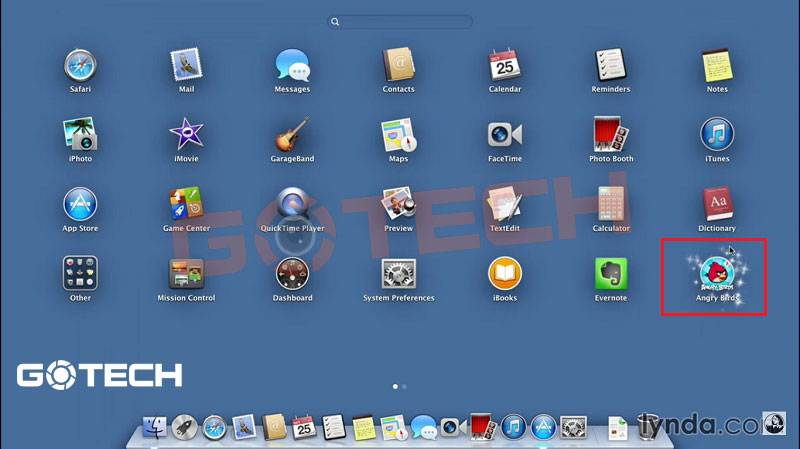Open Dashboard
Screen dimensions: 800x449
(292, 273)
